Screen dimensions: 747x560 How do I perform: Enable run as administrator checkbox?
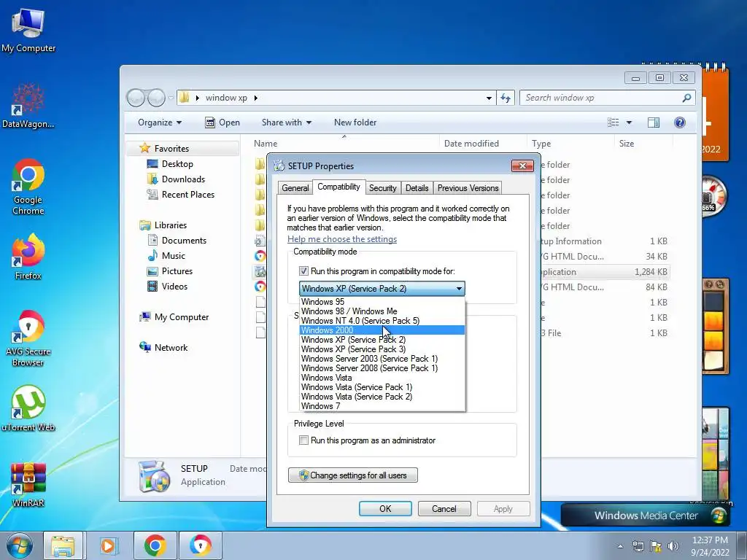303,440
